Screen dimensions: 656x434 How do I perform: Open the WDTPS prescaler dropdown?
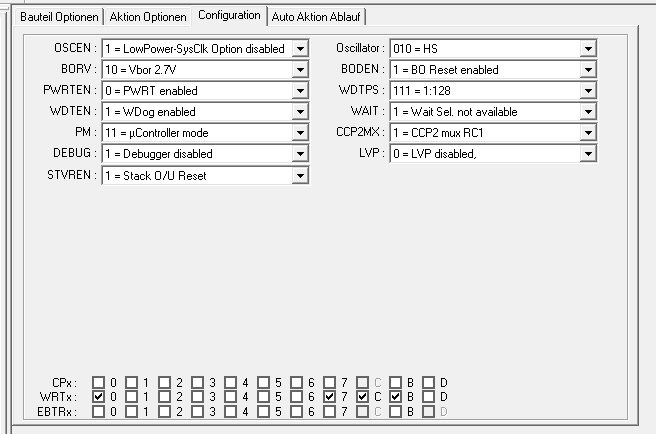[x=588, y=90]
